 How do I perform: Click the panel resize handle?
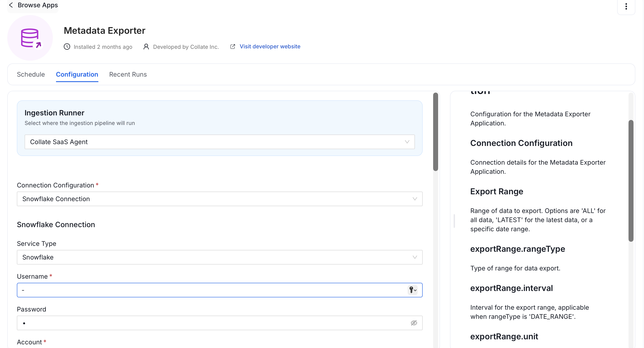coord(454,221)
